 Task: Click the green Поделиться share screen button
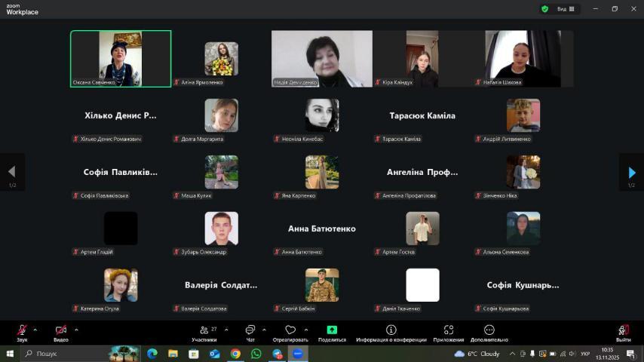pos(332,330)
